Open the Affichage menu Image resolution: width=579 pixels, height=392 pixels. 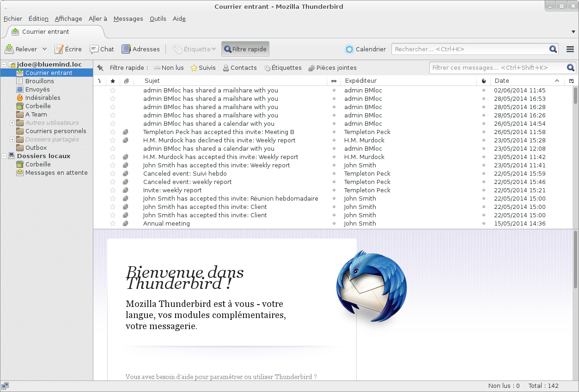68,19
